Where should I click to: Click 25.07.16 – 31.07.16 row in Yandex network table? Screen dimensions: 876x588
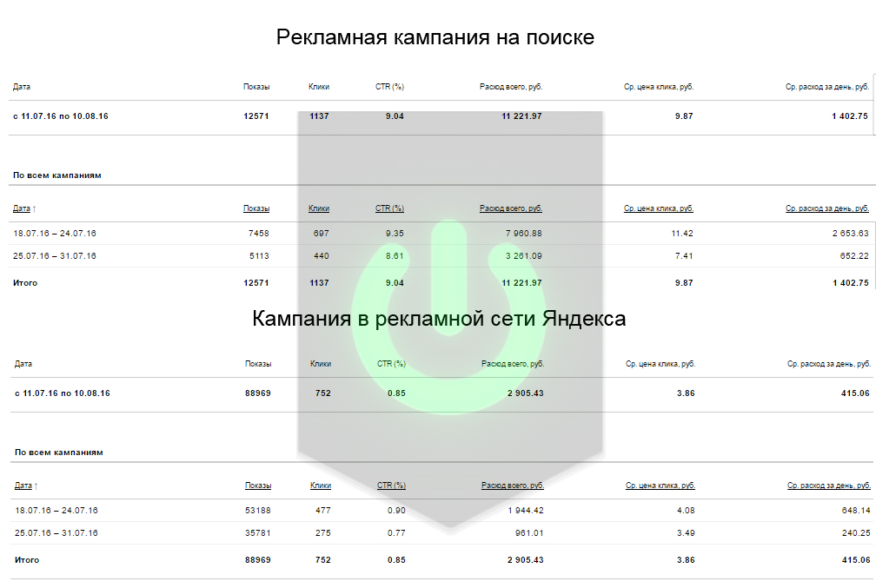tap(441, 532)
